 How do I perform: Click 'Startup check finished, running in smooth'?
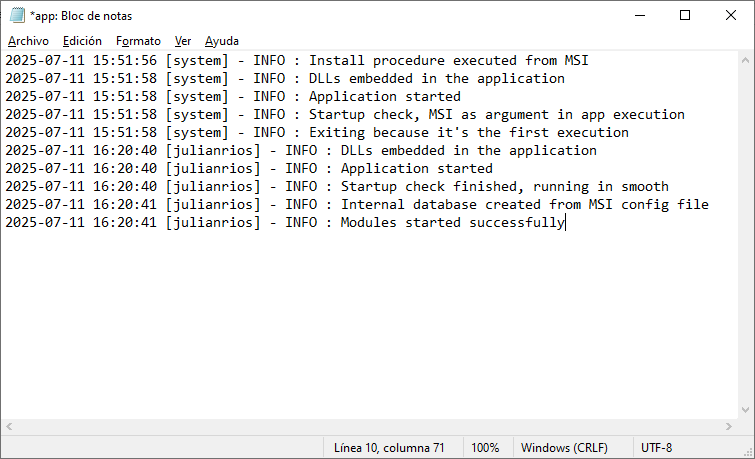click(337, 186)
